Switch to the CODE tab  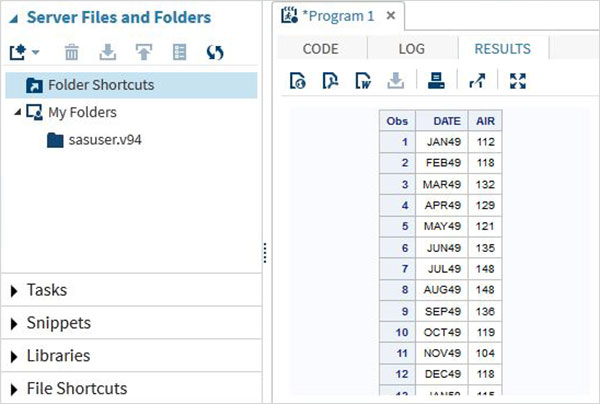(x=320, y=48)
